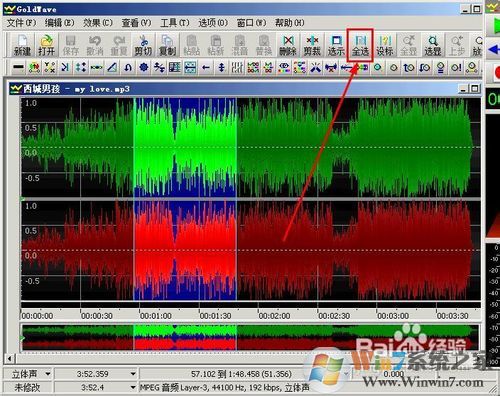Expand the 3:52.359 length dropdown arrow

click(x=133, y=374)
